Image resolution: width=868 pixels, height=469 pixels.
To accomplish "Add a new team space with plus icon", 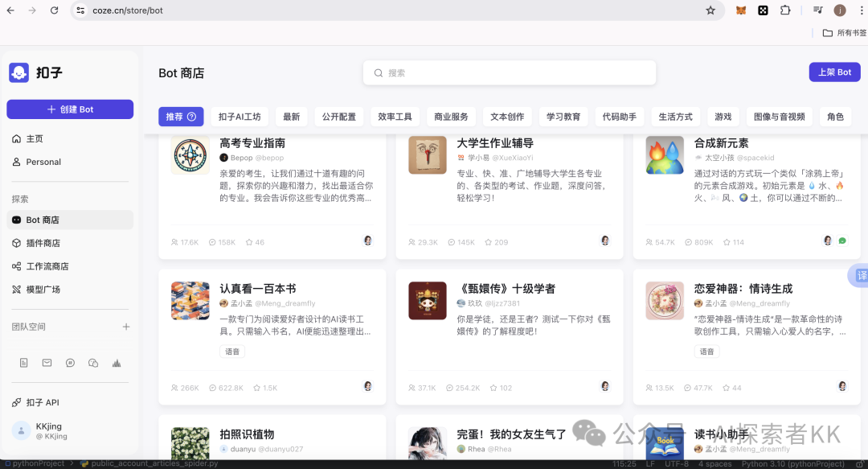I will click(x=126, y=327).
